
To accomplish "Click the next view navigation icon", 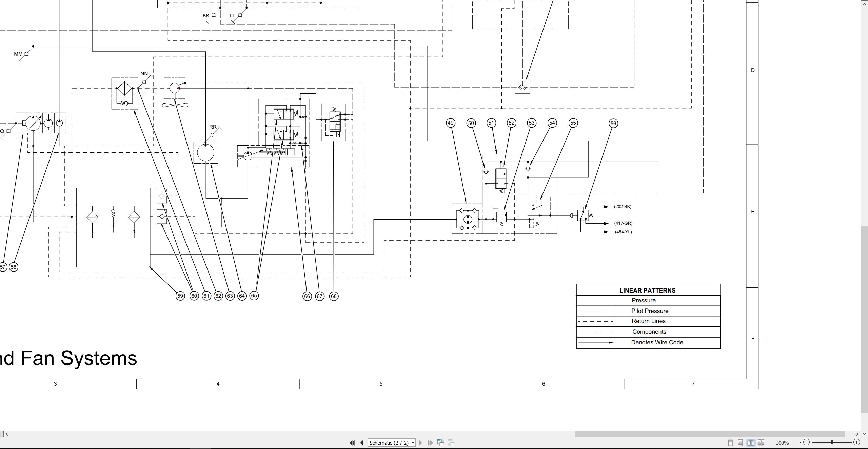I will click(x=451, y=443).
